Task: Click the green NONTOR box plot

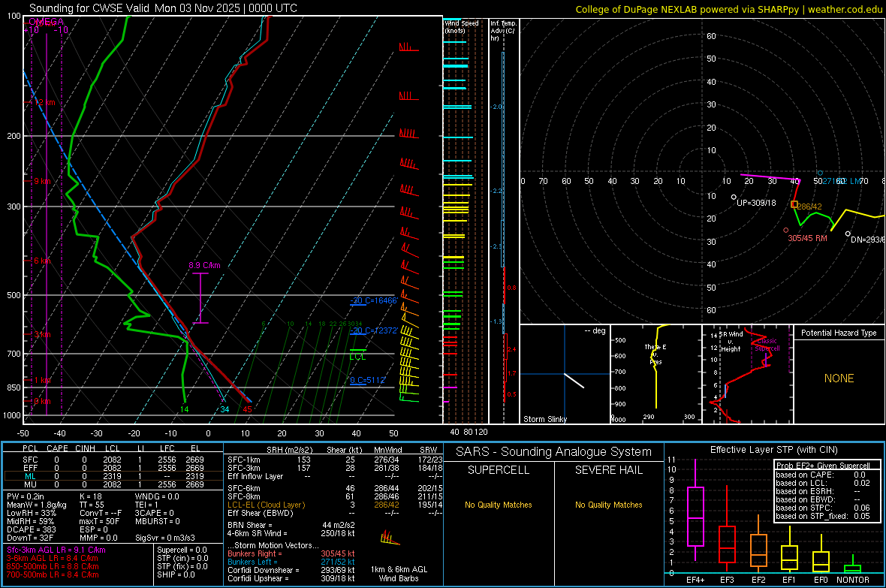Action: click(x=852, y=565)
